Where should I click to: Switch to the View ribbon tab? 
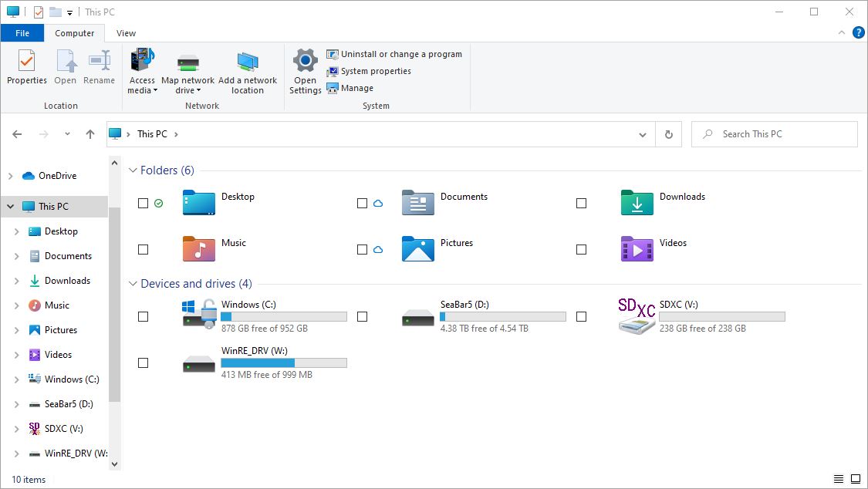point(126,33)
